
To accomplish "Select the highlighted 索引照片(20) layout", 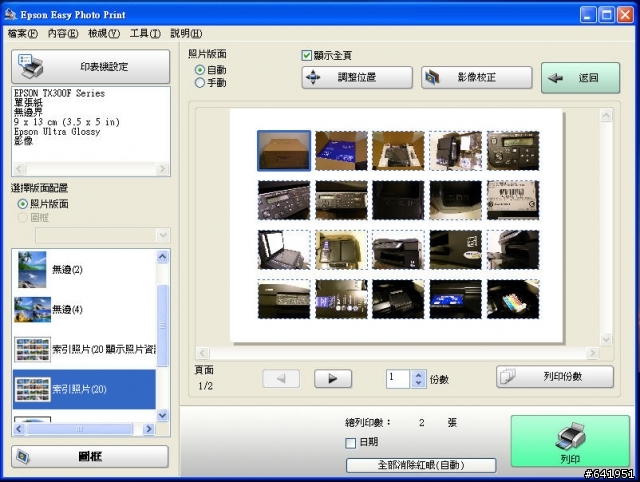I will 84,389.
